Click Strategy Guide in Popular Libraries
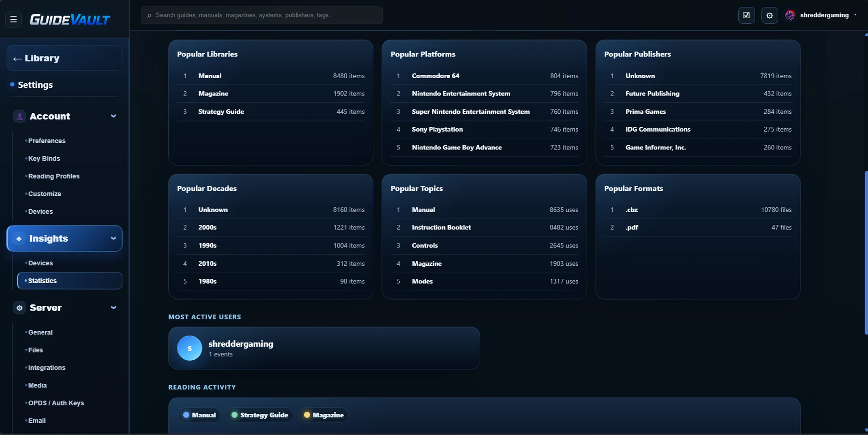Image resolution: width=868 pixels, height=435 pixels. pyautogui.click(x=271, y=111)
